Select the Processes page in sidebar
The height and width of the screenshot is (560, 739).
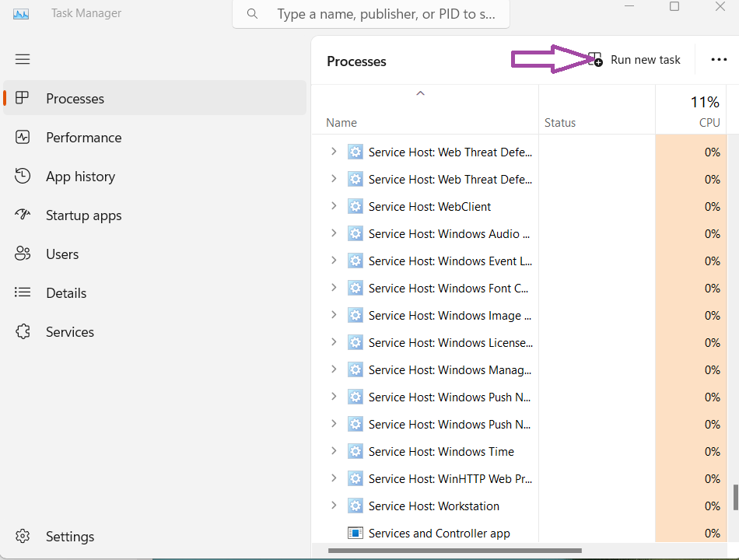point(75,99)
